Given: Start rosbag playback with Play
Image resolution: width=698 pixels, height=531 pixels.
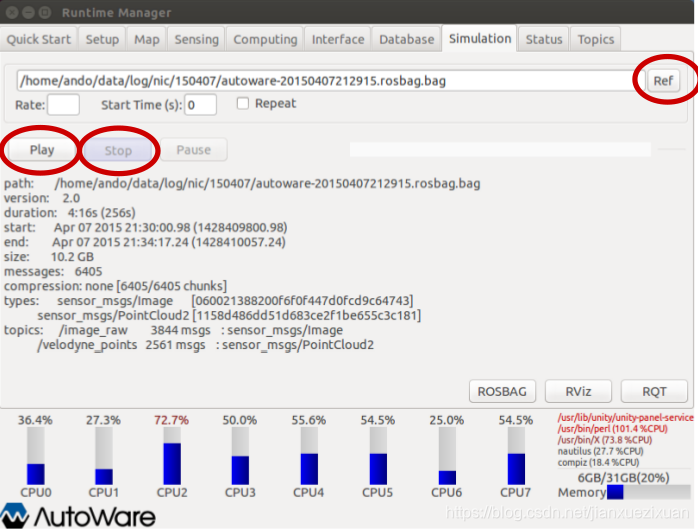Looking at the screenshot, I should point(42,150).
